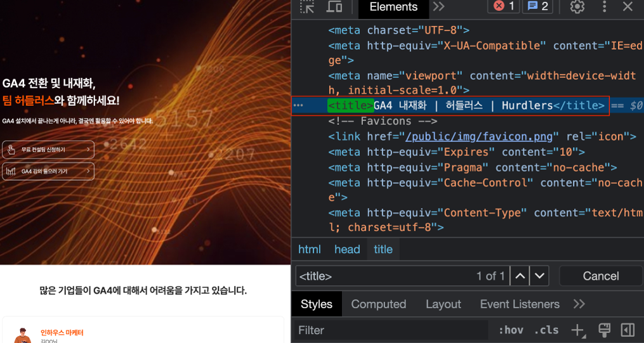Open the ellipsis actions on title row

point(298,106)
